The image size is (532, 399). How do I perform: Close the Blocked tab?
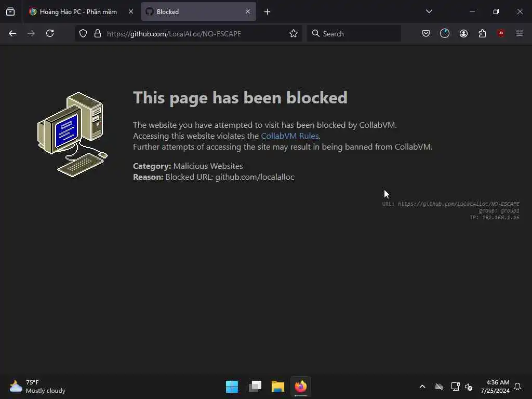click(x=248, y=11)
